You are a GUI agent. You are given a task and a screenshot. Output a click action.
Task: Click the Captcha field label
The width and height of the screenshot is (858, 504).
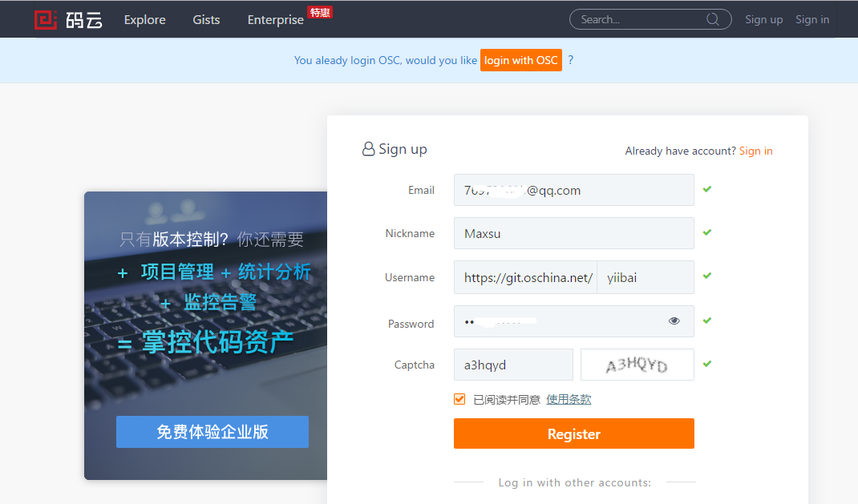click(415, 365)
